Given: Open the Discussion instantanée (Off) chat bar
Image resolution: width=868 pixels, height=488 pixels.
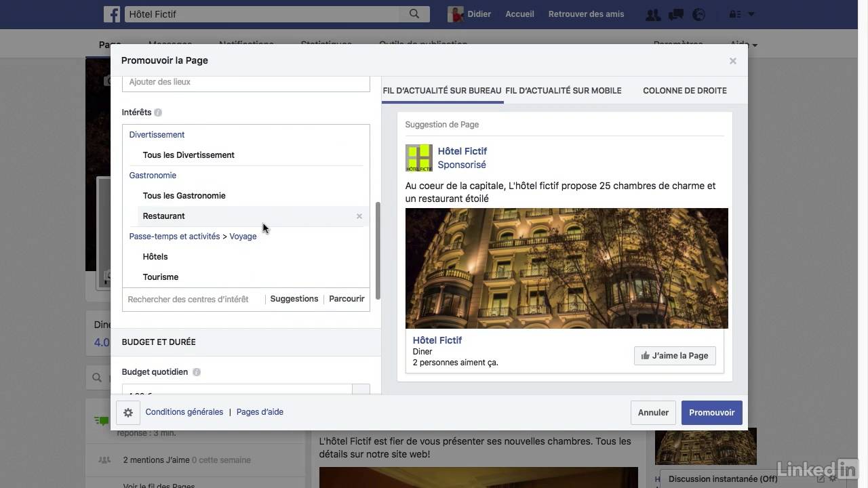Looking at the screenshot, I should click(x=723, y=479).
